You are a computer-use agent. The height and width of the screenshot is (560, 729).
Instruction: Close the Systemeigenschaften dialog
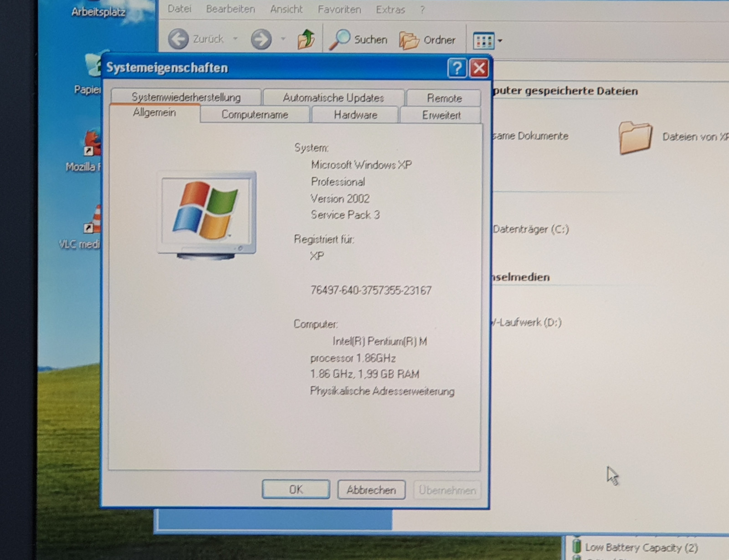click(x=479, y=68)
